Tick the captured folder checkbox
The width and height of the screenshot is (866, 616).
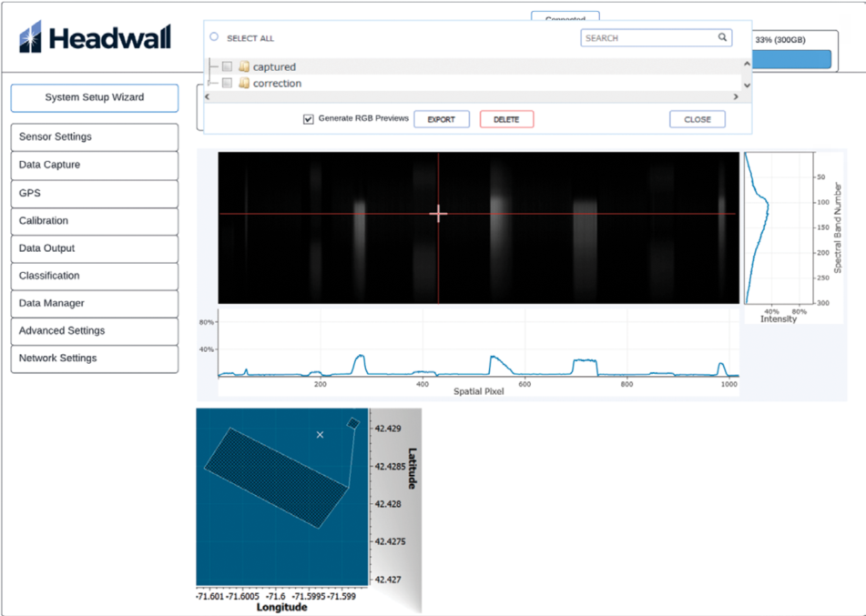[227, 67]
